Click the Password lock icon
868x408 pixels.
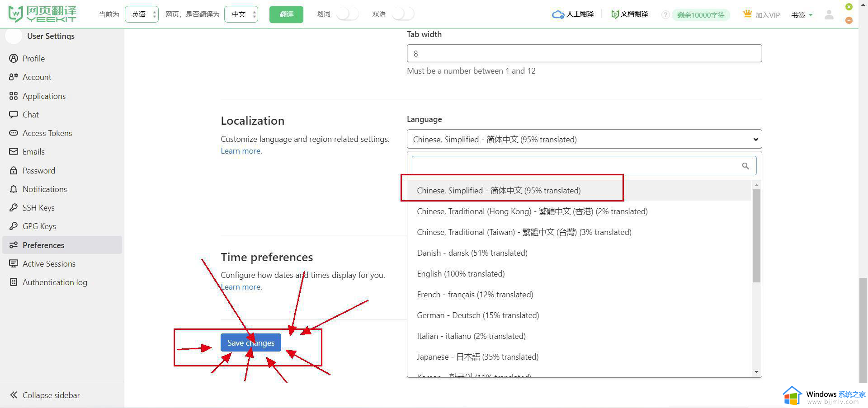[x=14, y=170]
